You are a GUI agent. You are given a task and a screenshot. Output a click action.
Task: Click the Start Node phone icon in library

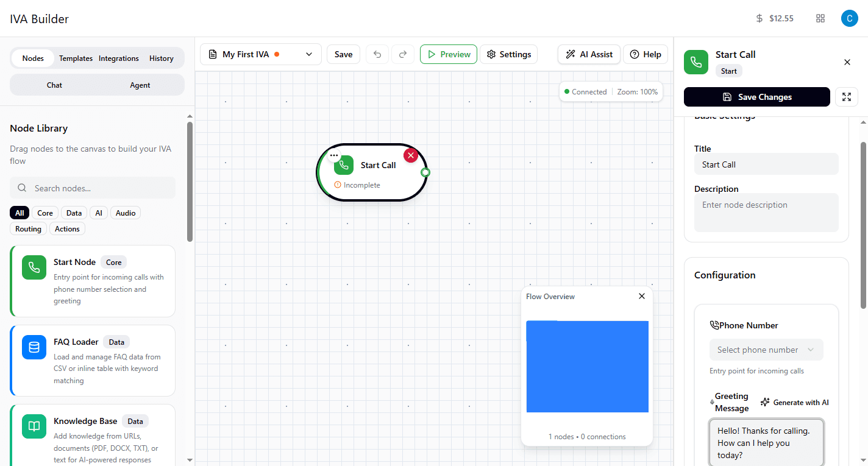click(x=34, y=267)
